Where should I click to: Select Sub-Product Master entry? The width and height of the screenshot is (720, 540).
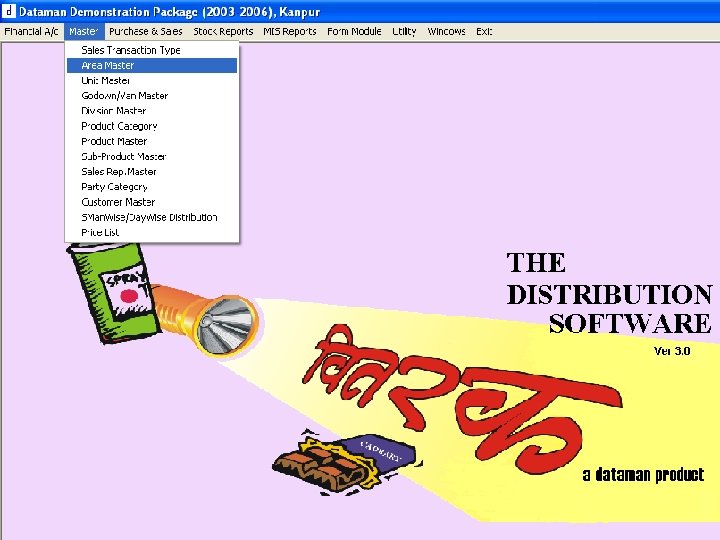coord(152,156)
